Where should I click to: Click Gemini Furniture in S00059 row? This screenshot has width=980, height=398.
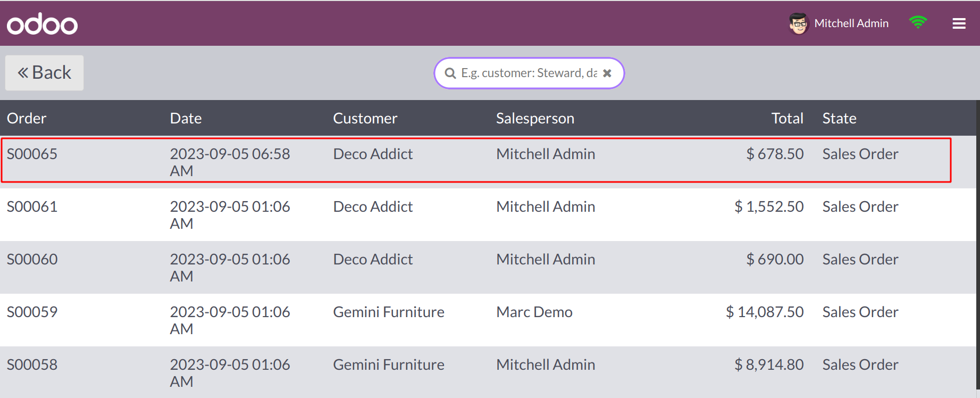[389, 312]
